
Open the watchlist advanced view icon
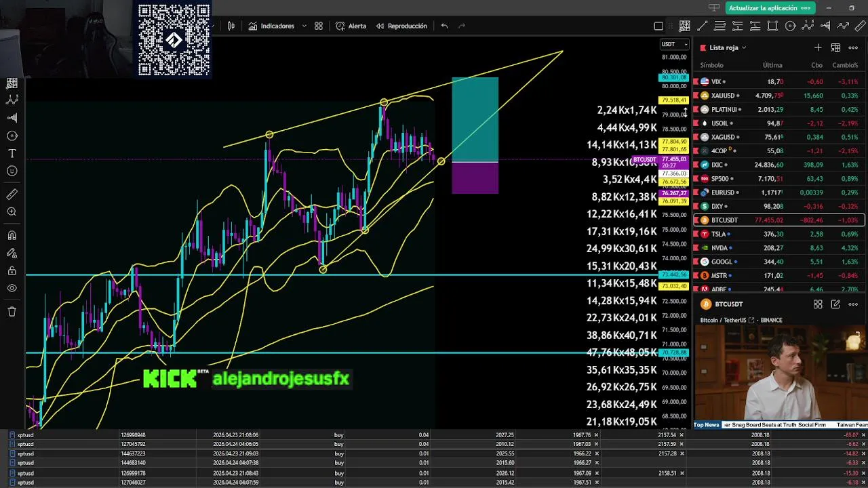pyautogui.click(x=835, y=47)
